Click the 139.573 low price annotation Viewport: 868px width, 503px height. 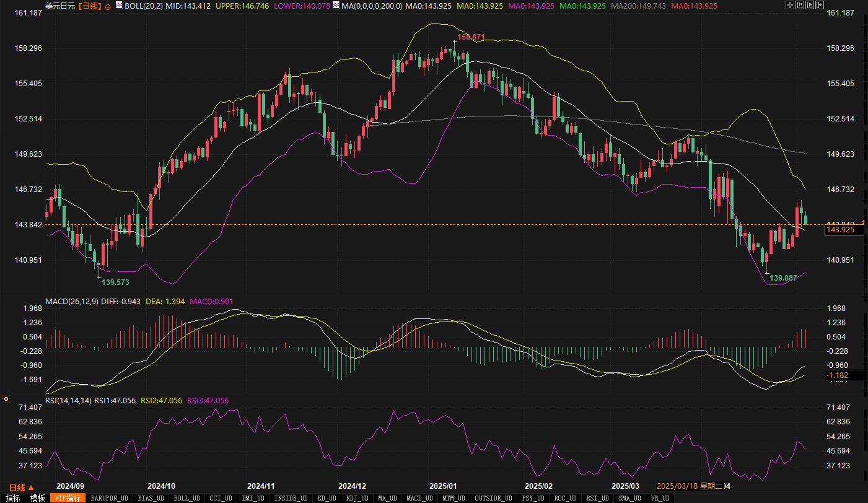coord(116,282)
